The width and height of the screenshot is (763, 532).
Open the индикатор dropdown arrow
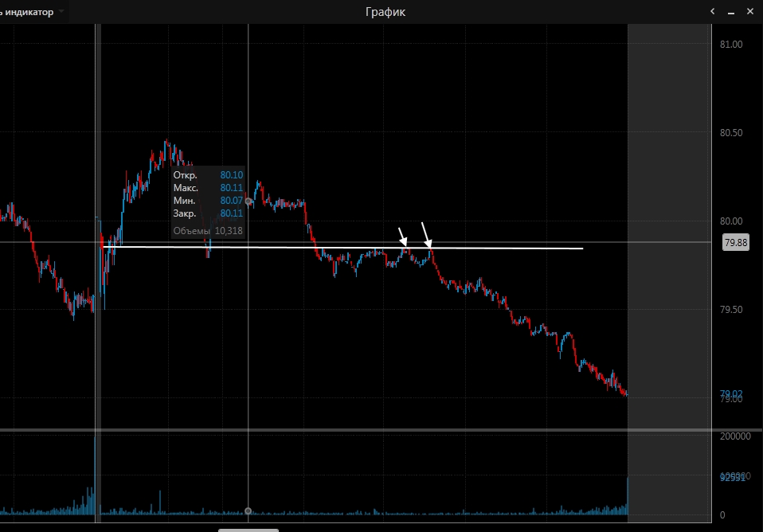[x=61, y=12]
